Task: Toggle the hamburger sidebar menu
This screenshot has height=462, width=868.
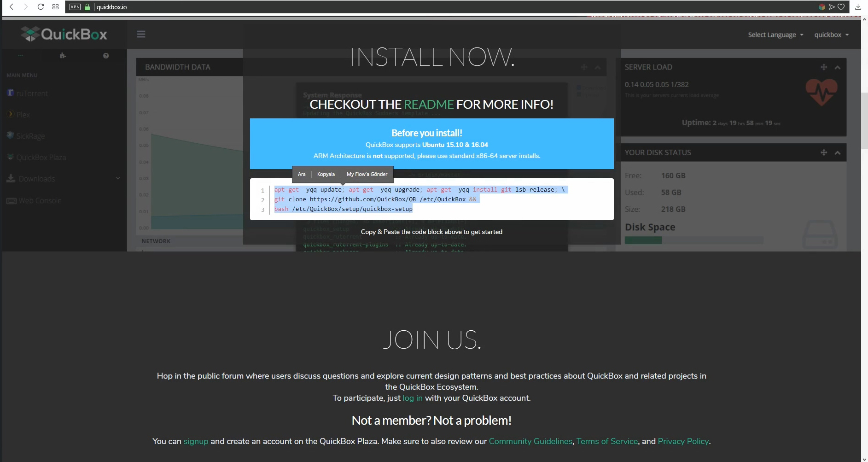Action: [x=141, y=34]
